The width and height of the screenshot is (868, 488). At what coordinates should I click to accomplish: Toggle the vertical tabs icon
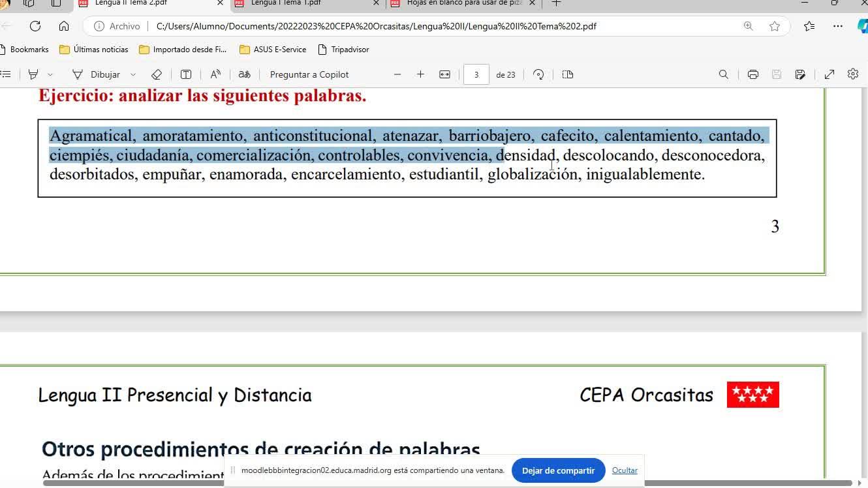coord(56,3)
